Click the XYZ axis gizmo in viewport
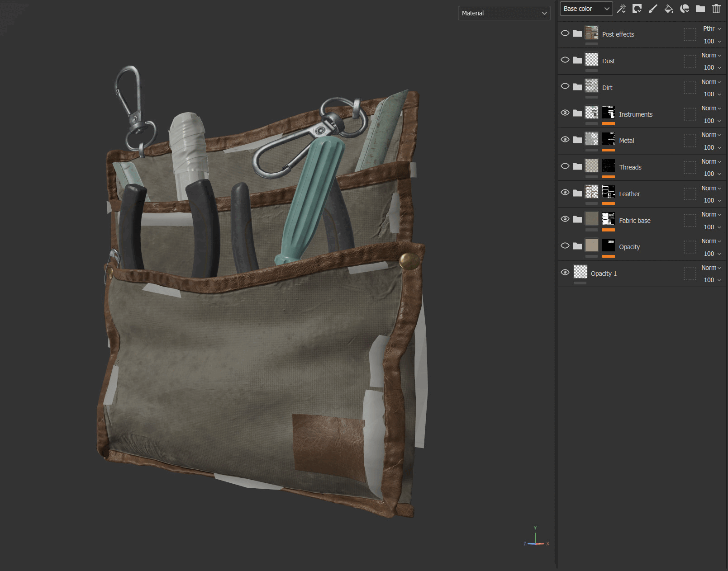This screenshot has height=571, width=728. 536,537
